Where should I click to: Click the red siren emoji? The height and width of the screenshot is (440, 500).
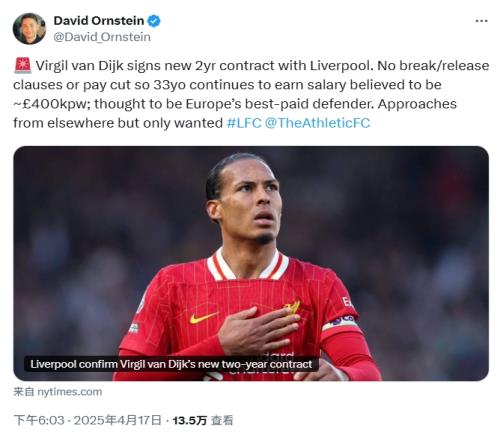(23, 65)
